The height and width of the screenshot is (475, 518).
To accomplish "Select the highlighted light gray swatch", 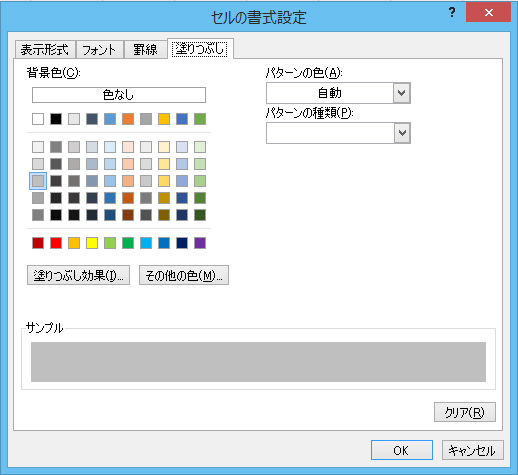I will pos(38,181).
